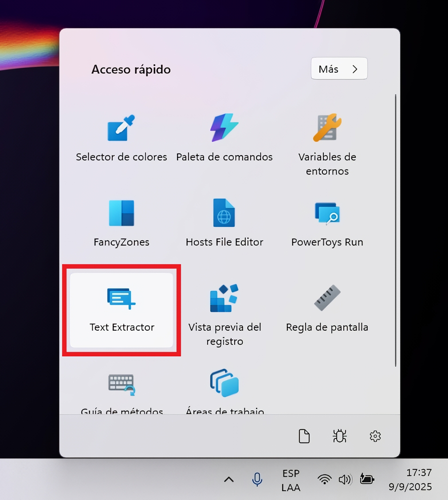Open the documentation page icon
This screenshot has height=500, width=448.
pyautogui.click(x=304, y=436)
